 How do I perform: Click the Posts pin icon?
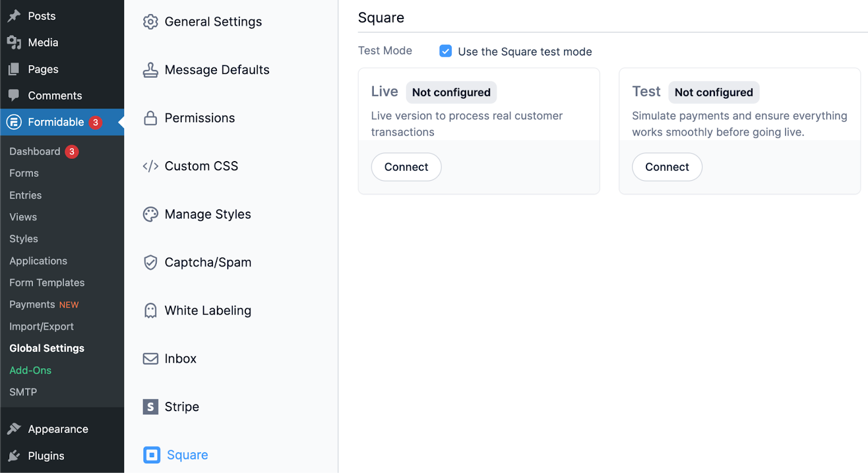click(x=14, y=16)
